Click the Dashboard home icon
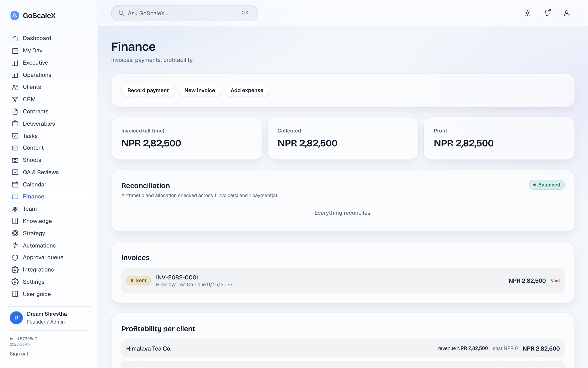Screen dimensions: 588x368 click(x=15, y=38)
